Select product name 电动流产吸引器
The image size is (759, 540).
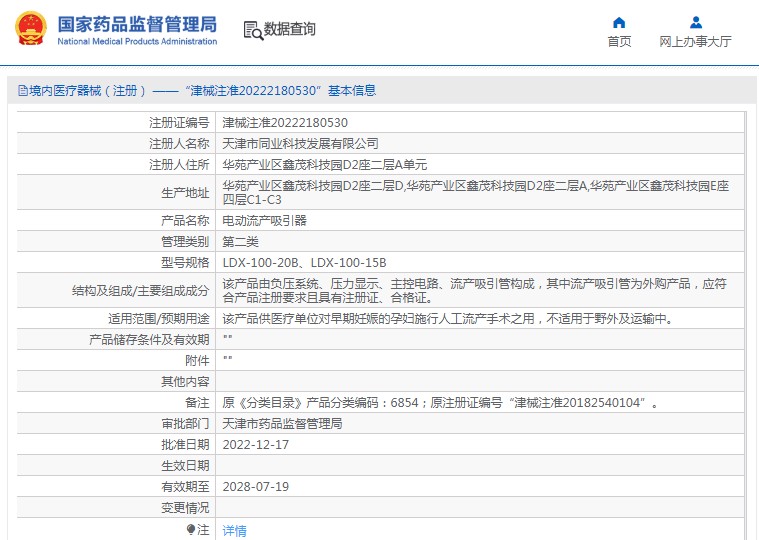(x=264, y=221)
